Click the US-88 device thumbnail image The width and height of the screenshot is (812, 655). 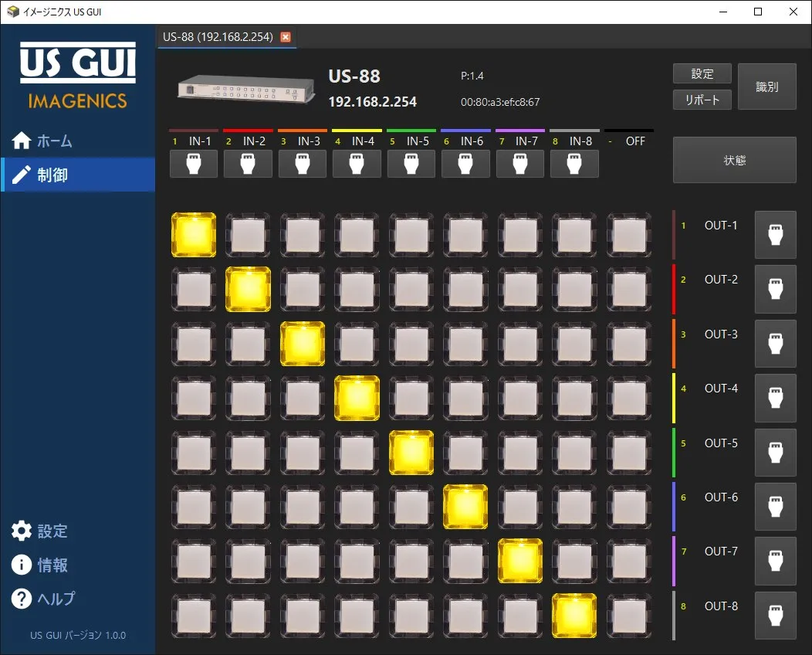[245, 89]
